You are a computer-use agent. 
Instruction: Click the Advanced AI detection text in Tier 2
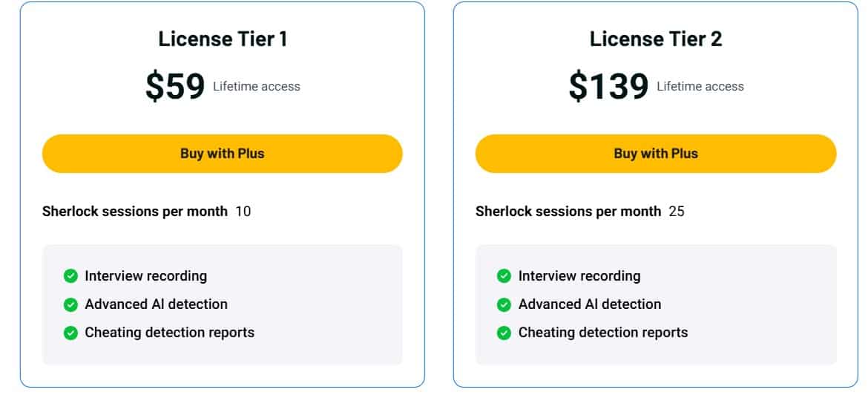point(590,304)
